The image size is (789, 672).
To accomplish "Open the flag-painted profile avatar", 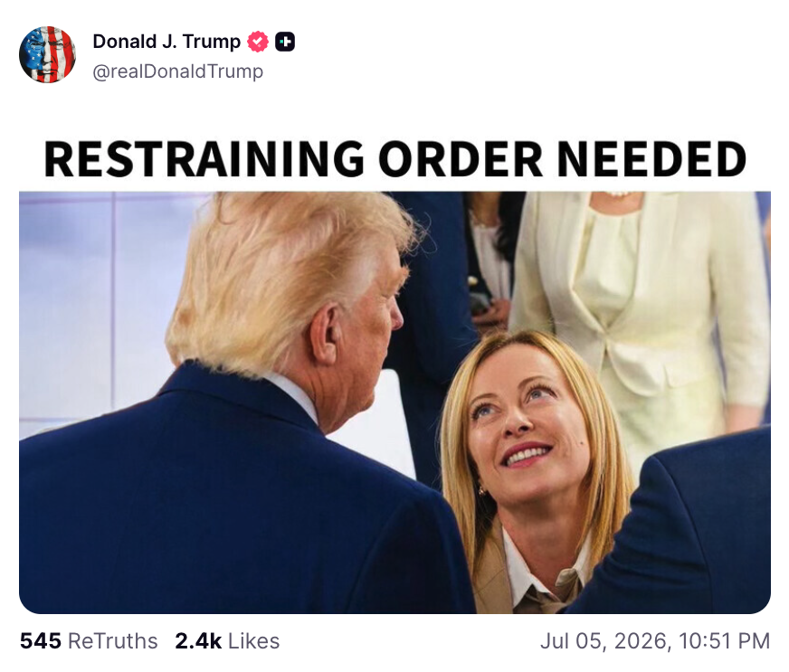I will (x=47, y=54).
